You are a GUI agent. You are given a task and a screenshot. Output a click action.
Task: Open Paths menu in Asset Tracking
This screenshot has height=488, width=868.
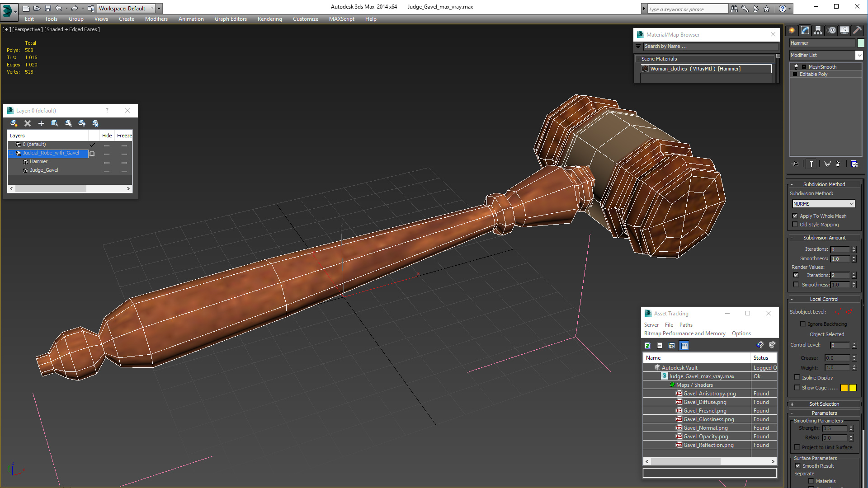point(686,325)
